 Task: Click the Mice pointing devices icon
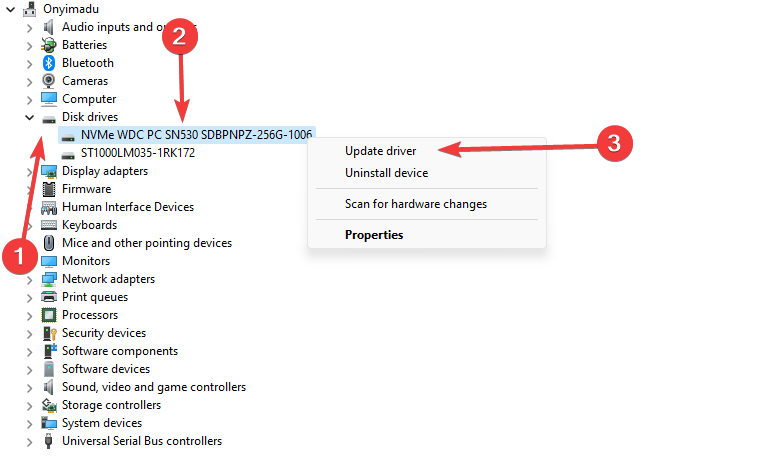click(x=48, y=243)
